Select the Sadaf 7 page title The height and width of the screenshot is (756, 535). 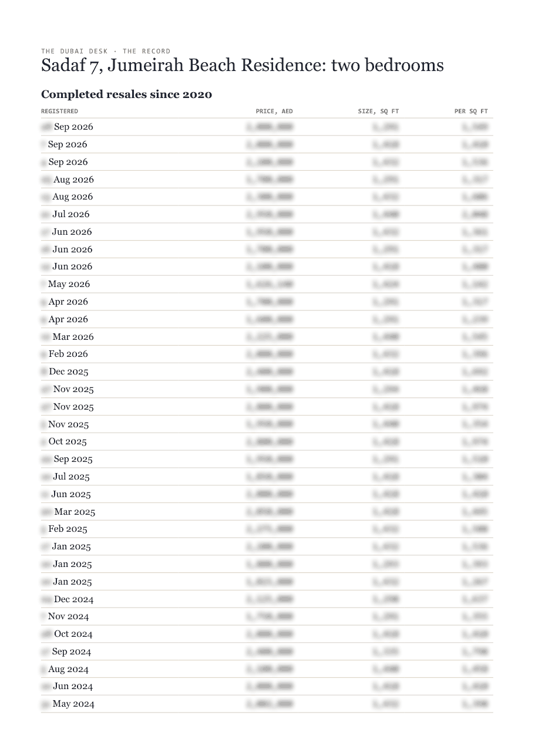[x=243, y=65]
